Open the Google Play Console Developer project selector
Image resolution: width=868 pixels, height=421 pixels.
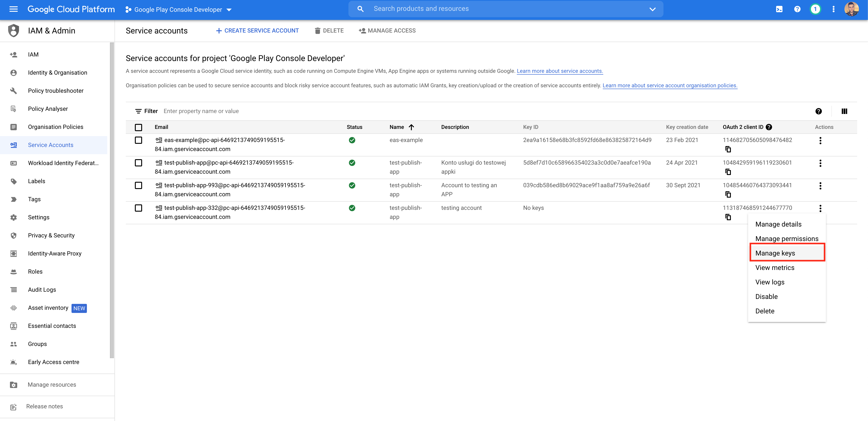178,9
